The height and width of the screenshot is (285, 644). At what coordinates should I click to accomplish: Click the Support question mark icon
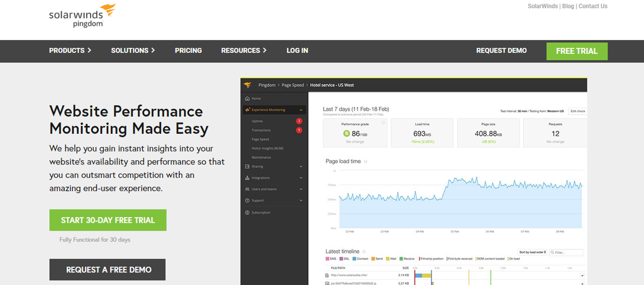click(x=247, y=201)
